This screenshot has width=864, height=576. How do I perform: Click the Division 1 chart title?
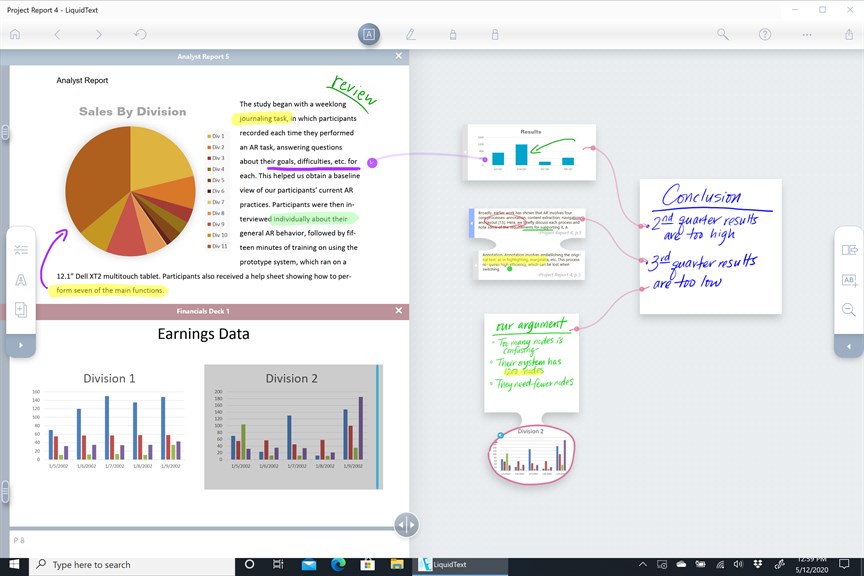(x=109, y=379)
